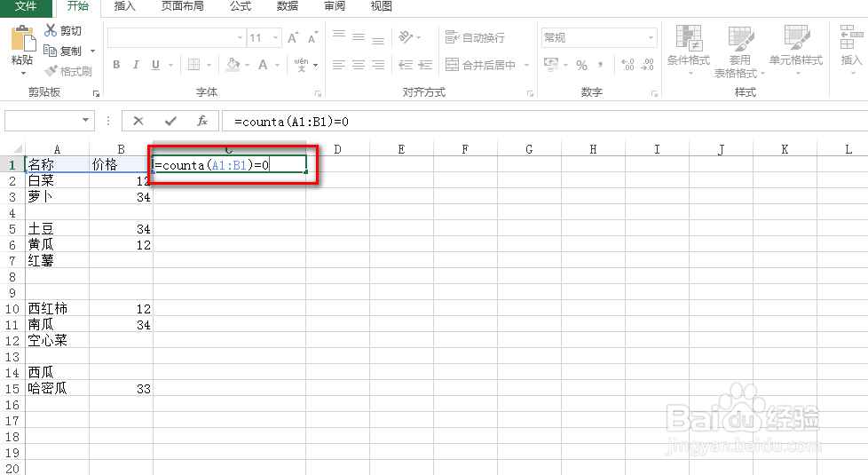Screen dimensions: 868x475
Task: Cancel formula entry with X button
Action: (x=138, y=121)
